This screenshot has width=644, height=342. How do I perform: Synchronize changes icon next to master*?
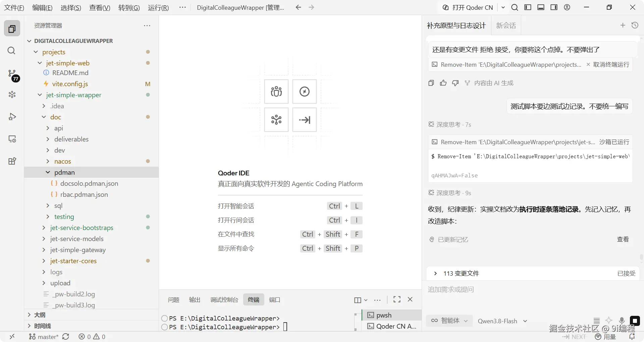pyautogui.click(x=66, y=337)
